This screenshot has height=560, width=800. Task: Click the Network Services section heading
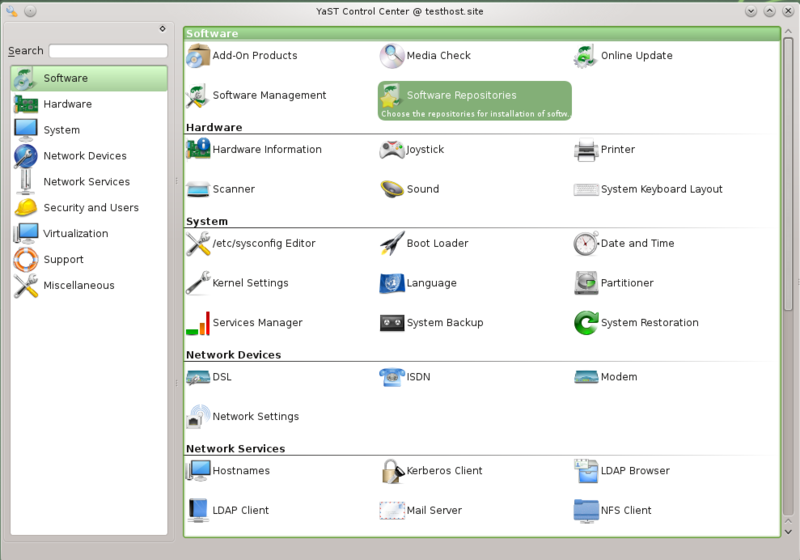[x=236, y=449]
